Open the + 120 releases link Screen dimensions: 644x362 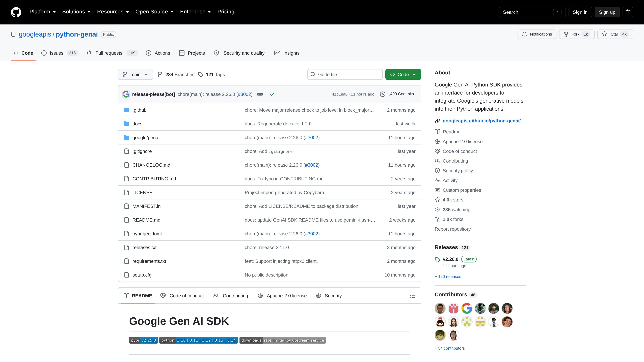[448, 276]
